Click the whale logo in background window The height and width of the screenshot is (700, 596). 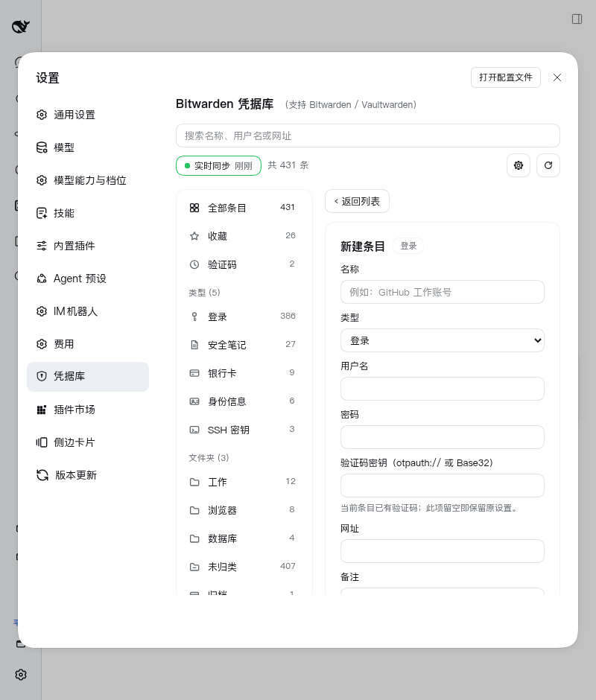point(21,27)
